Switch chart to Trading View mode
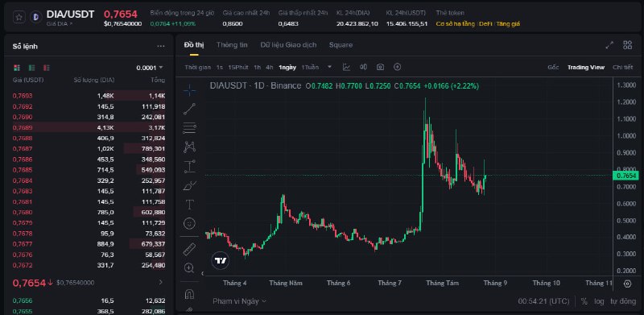Image resolution: width=644 pixels, height=315 pixels. pos(586,68)
